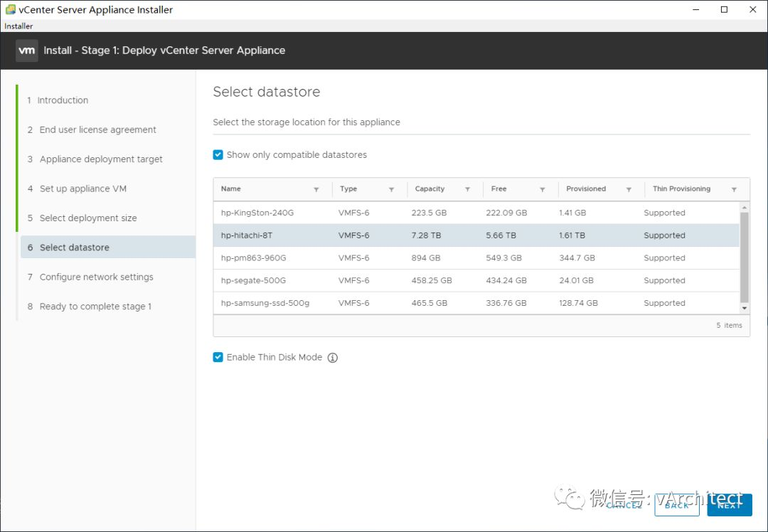Sort by Name column header

coord(230,188)
